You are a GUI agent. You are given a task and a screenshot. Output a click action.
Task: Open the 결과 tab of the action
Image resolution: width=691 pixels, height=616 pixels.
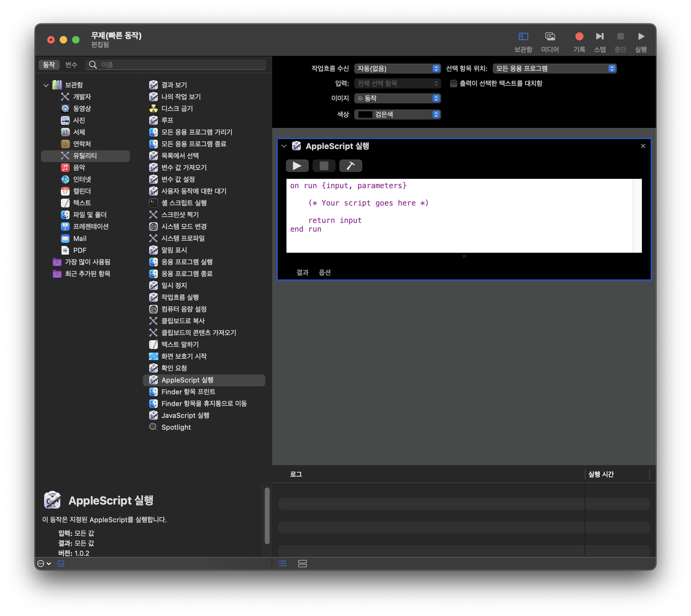pyautogui.click(x=303, y=273)
